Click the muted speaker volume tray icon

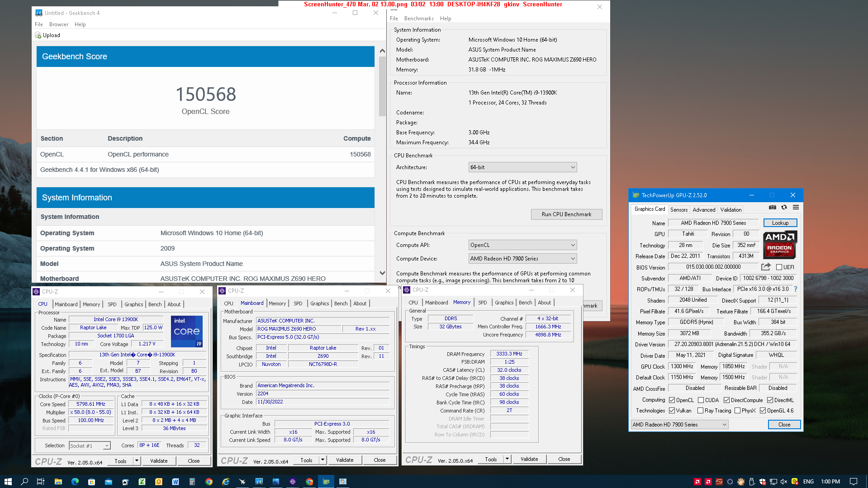pos(784,482)
